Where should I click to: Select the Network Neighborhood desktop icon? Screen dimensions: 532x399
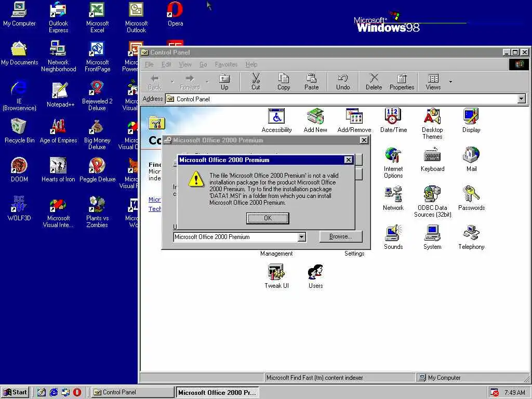(x=58, y=56)
